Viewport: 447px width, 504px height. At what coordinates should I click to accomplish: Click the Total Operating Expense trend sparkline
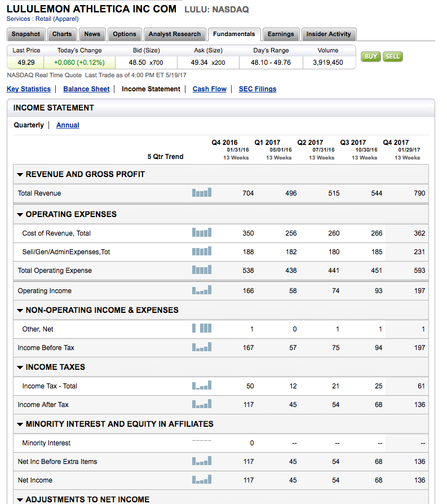click(x=202, y=270)
